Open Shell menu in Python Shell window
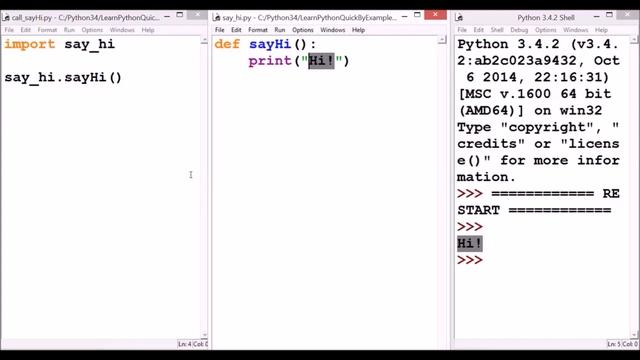The width and height of the screenshot is (640, 360). (x=497, y=30)
